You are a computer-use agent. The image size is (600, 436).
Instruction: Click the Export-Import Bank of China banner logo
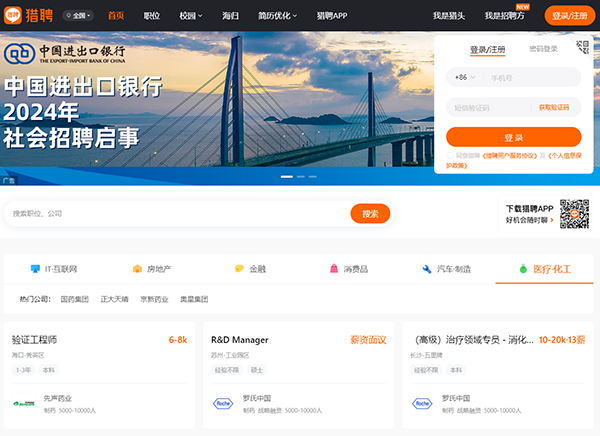click(x=65, y=54)
